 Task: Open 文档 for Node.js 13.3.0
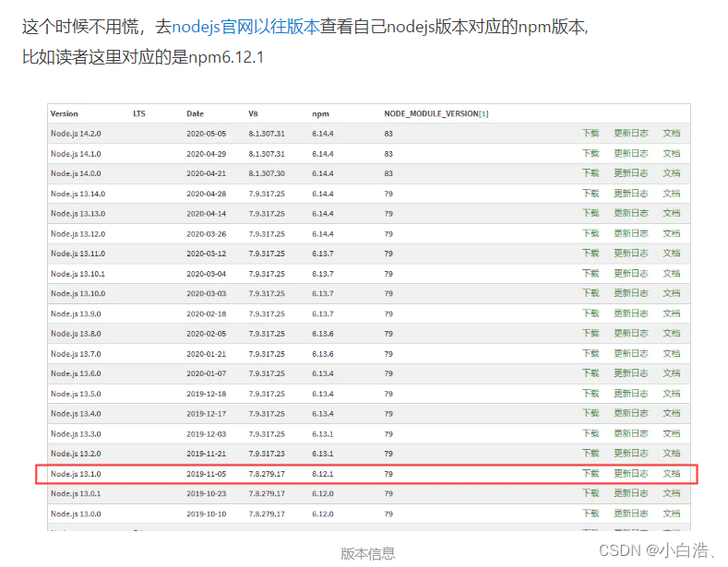[x=672, y=434]
